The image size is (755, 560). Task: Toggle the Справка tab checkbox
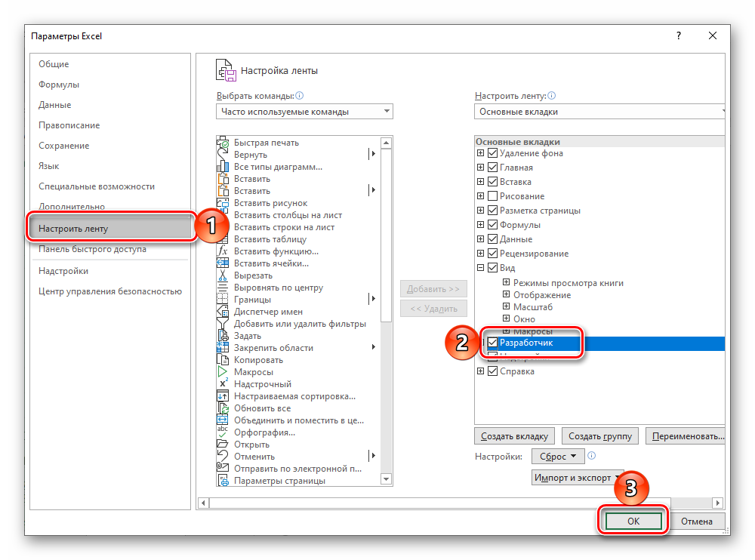tap(492, 371)
